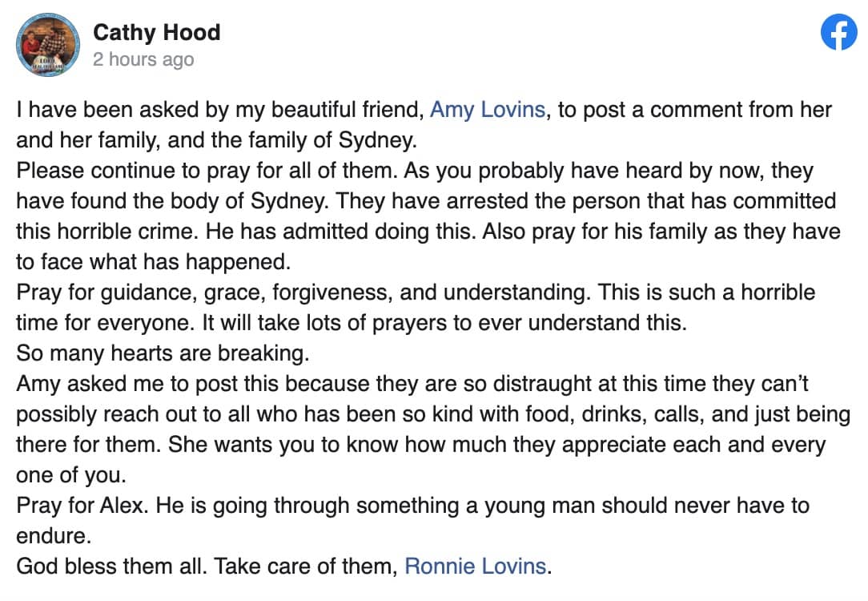Click the "to face what has happened." line
This screenshot has height=601, width=868.
(153, 261)
